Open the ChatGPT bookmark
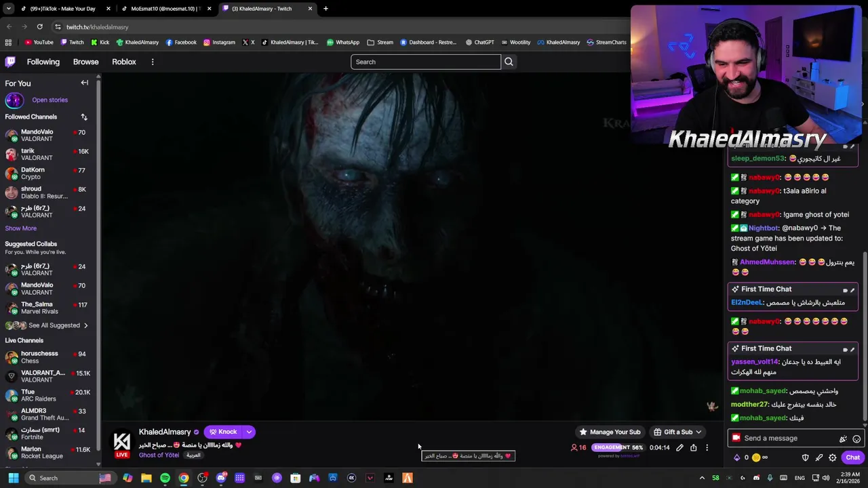 pos(479,42)
